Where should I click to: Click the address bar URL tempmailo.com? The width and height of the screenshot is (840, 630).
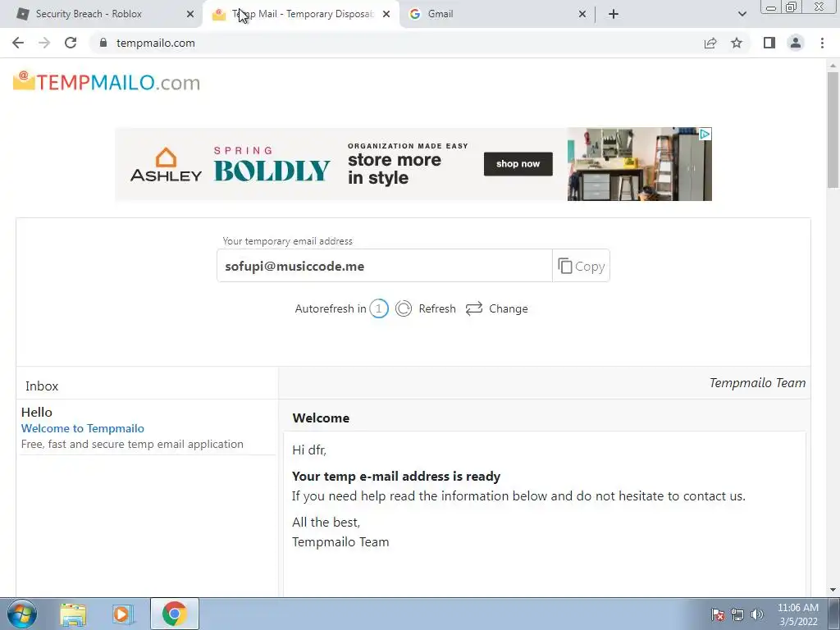pyautogui.click(x=155, y=43)
